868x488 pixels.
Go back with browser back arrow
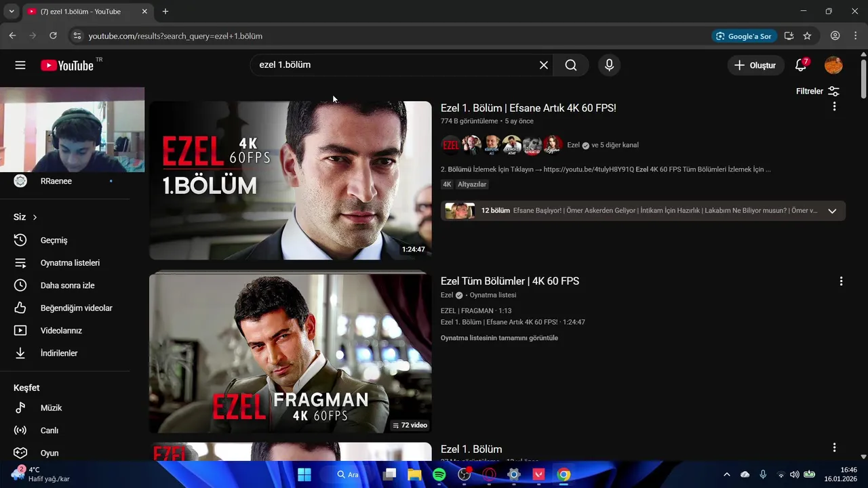(x=12, y=36)
